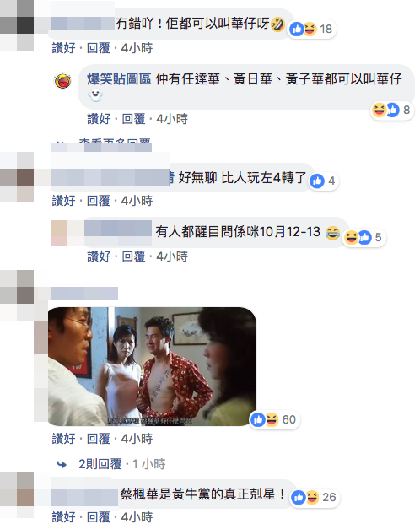
Task: Reply to the top comment about 華仔
Action: 99,48
